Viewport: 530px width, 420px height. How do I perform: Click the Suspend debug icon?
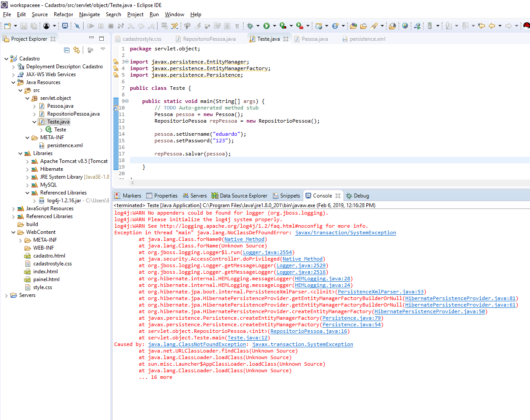coord(101,26)
